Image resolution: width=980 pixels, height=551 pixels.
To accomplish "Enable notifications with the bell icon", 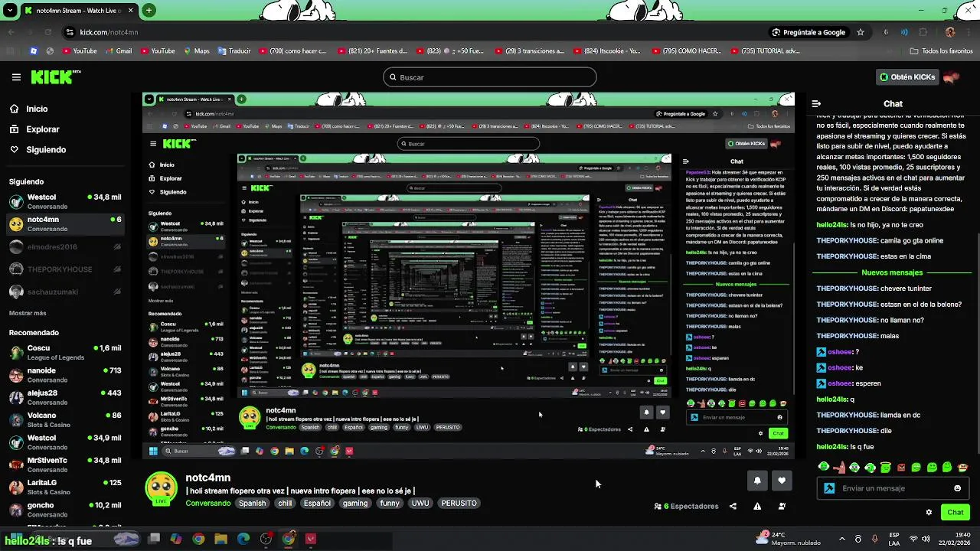I will point(757,481).
